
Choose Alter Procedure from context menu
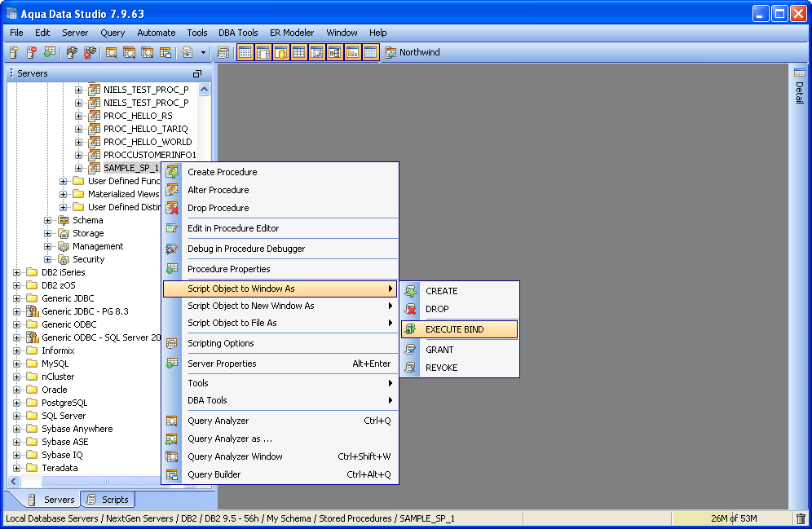point(280,190)
